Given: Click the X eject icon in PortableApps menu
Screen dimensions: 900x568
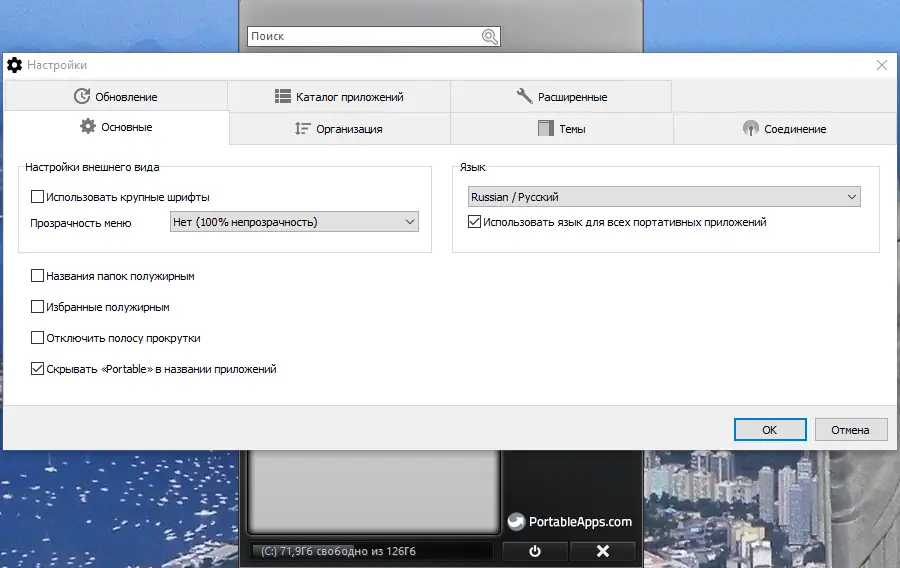Looking at the screenshot, I should coord(603,551).
